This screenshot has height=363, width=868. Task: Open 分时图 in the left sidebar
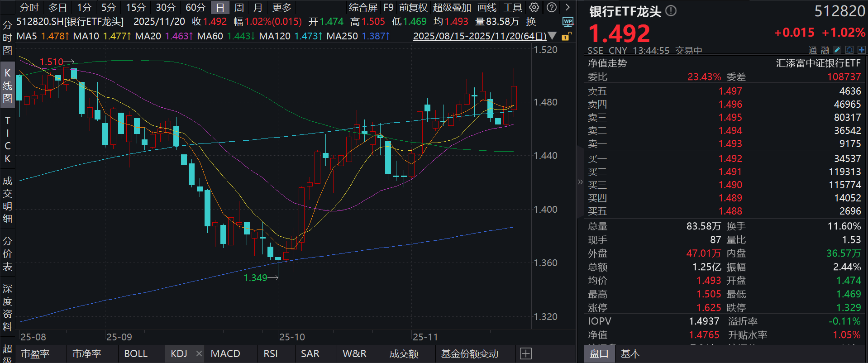[7, 38]
